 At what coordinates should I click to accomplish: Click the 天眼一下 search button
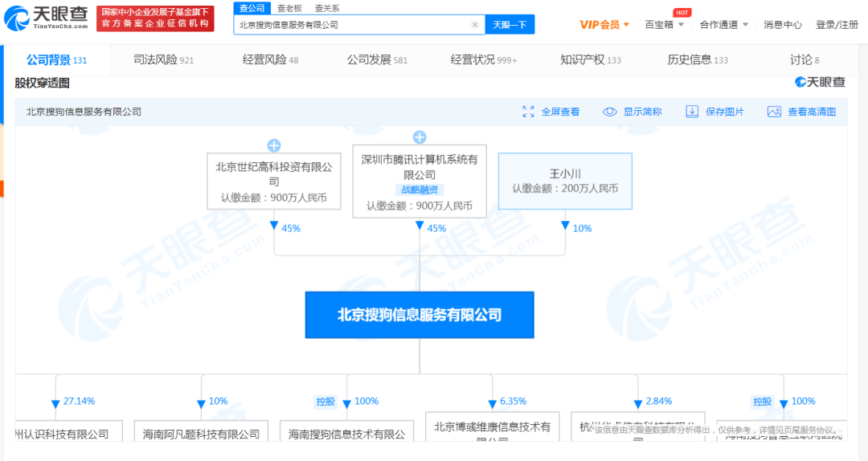[510, 24]
